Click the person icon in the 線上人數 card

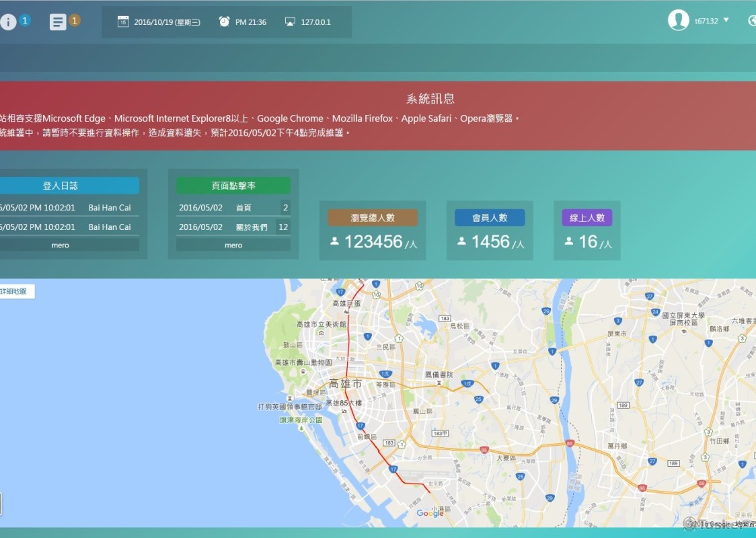[x=568, y=241]
